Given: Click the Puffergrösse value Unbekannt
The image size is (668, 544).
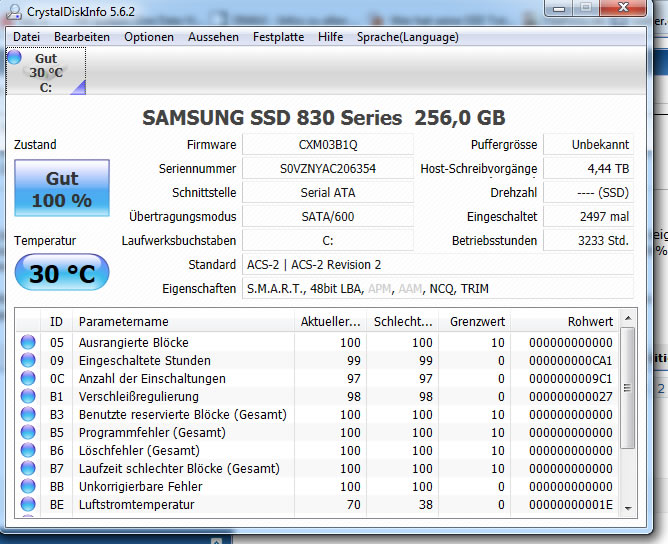Looking at the screenshot, I should pyautogui.click(x=588, y=145).
